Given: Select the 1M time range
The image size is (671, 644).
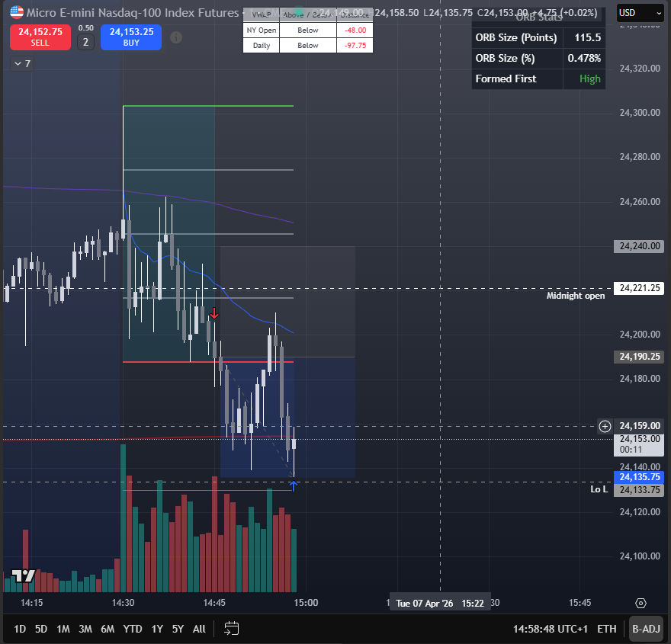Looking at the screenshot, I should pos(63,629).
